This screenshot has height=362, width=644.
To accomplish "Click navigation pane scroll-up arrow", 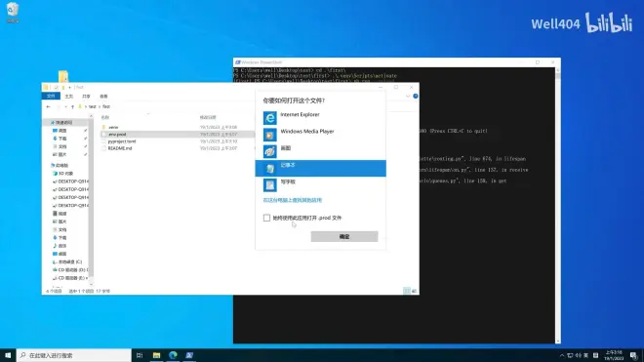I will (x=91, y=117).
